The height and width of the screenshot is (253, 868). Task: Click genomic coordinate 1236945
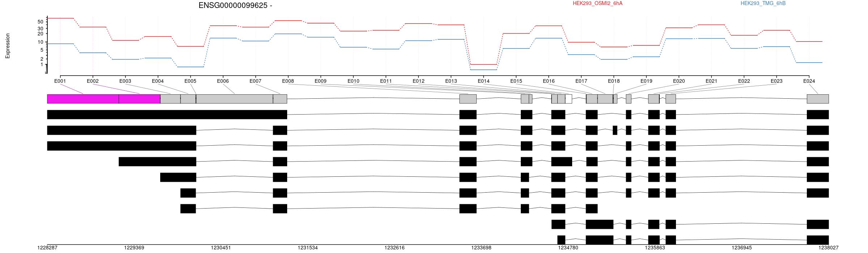[x=742, y=248]
